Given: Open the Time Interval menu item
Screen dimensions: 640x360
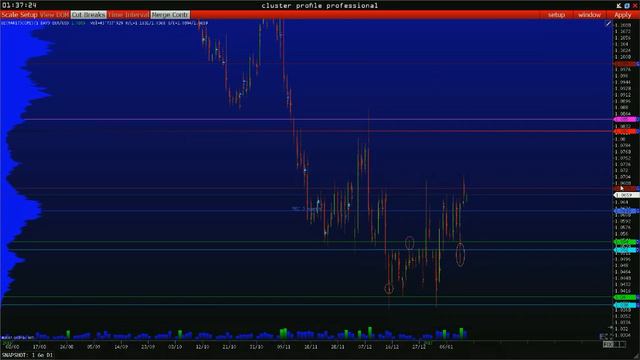Looking at the screenshot, I should (128, 15).
